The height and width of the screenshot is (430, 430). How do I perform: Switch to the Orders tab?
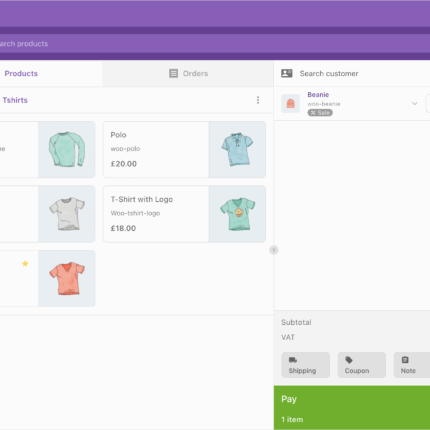[188, 73]
